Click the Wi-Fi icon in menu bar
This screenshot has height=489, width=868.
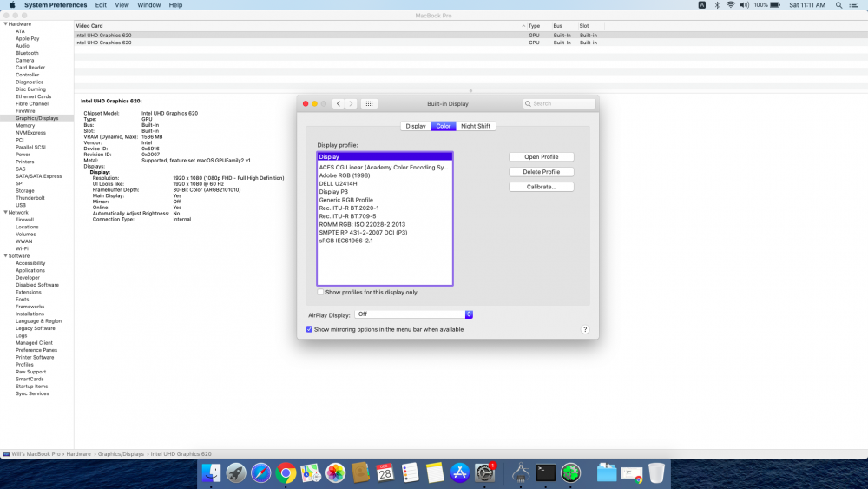731,5
